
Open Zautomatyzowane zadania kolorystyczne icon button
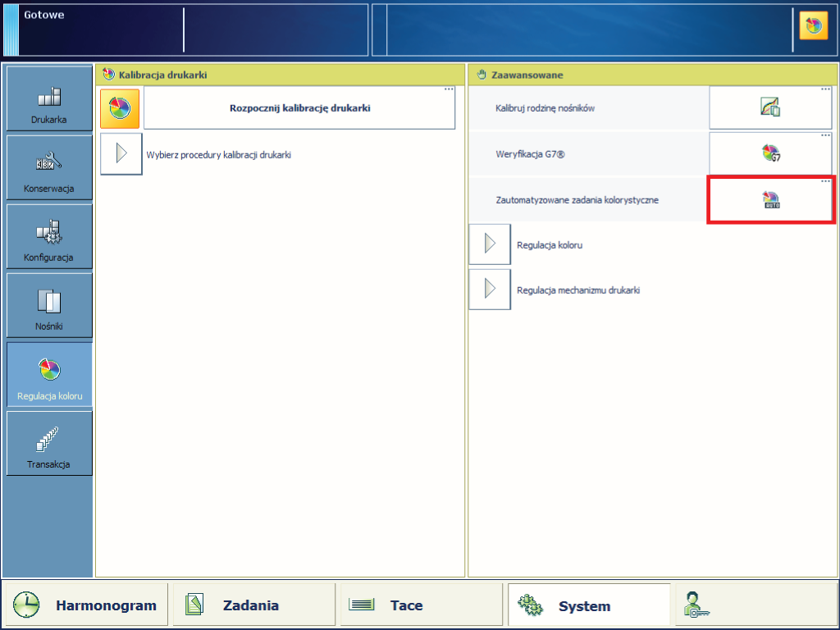770,199
